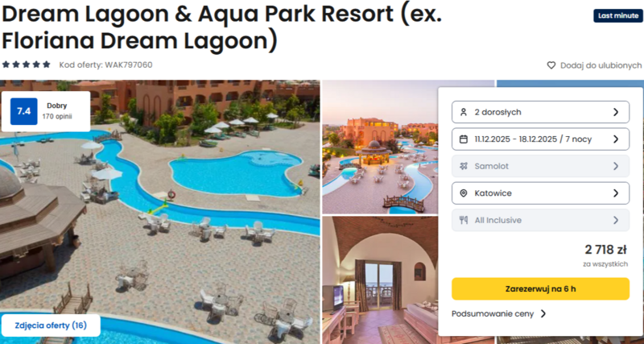Screen dimensions: 644x344
Task: Click the cutlery icon beside All Inclusive
Action: (464, 220)
